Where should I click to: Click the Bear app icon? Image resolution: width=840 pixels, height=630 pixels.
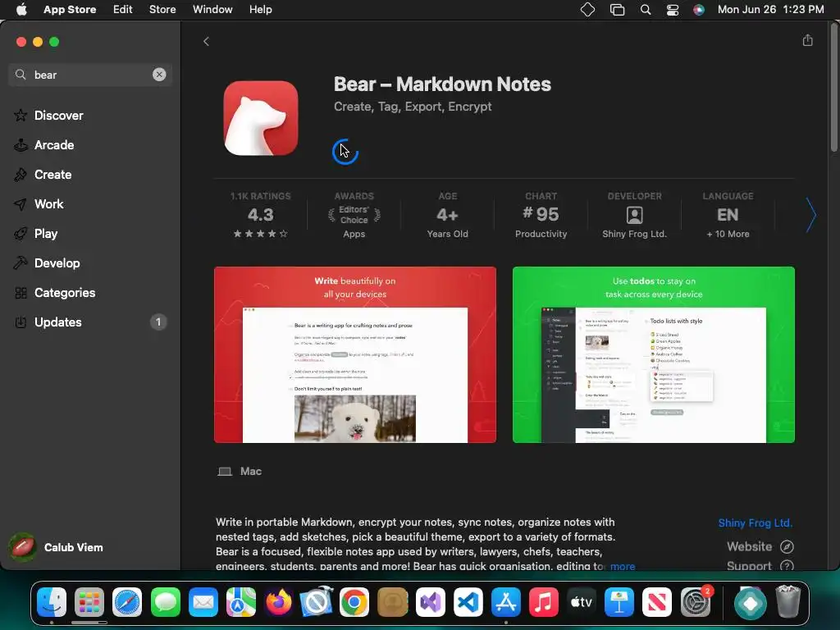point(261,118)
